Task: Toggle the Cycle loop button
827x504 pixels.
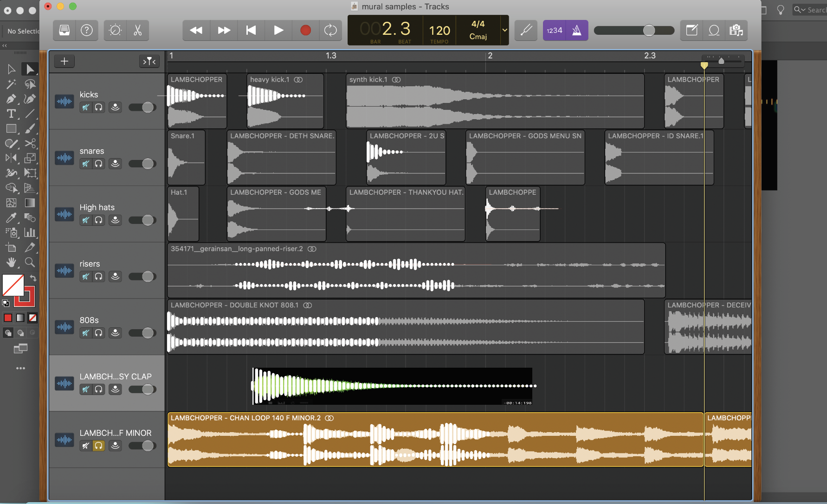Action: point(330,31)
